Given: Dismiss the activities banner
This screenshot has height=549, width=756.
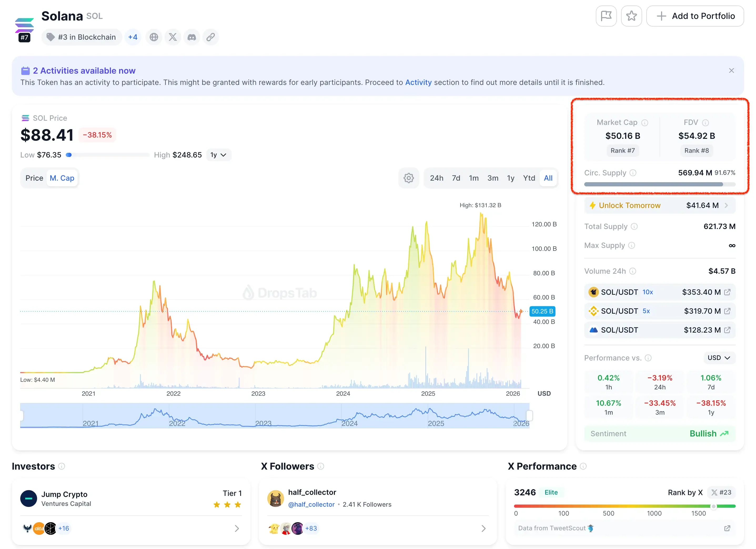Looking at the screenshot, I should [x=731, y=71].
